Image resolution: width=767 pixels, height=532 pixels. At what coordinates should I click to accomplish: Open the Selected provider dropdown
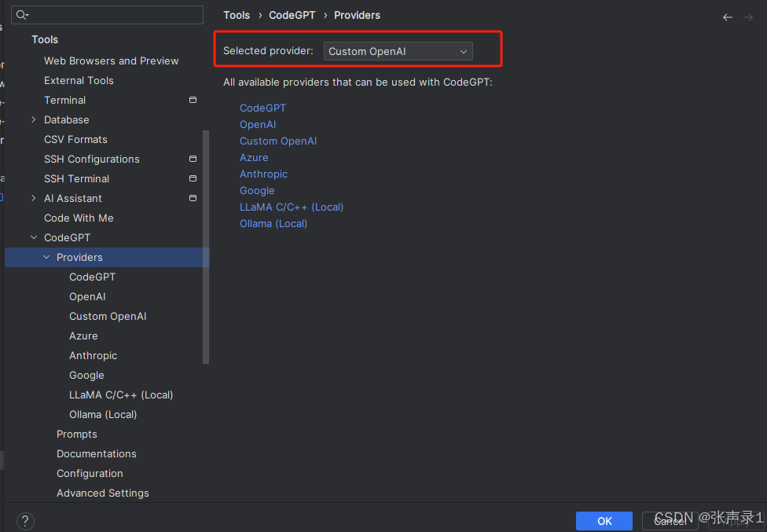(398, 51)
